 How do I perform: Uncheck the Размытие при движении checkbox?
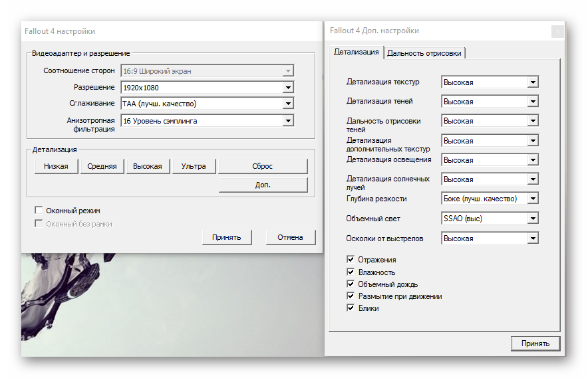coord(351,296)
